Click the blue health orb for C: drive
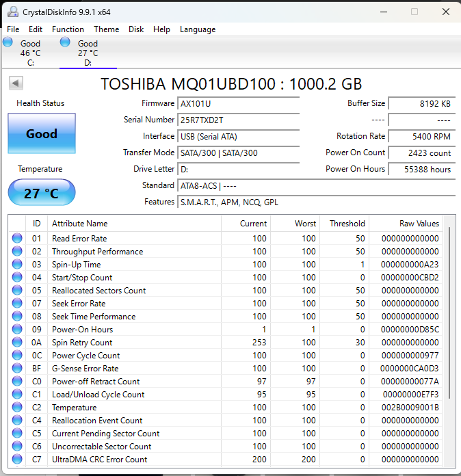 tap(8, 42)
